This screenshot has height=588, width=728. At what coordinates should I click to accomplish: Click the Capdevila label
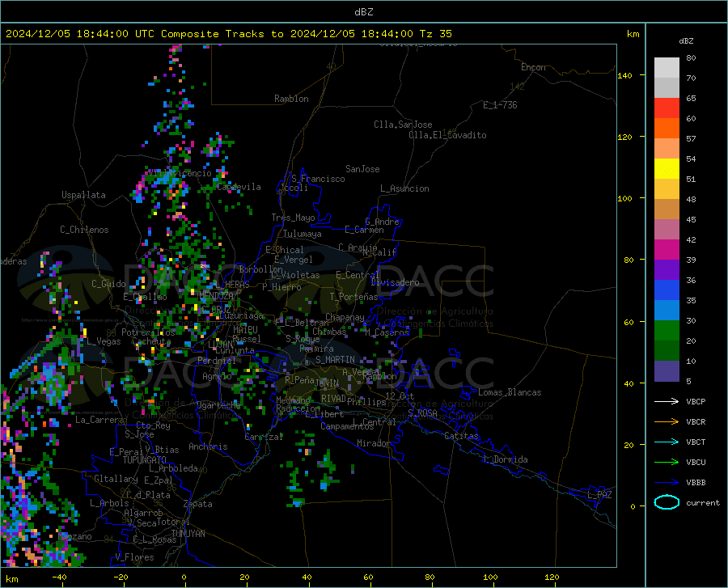tap(239, 187)
